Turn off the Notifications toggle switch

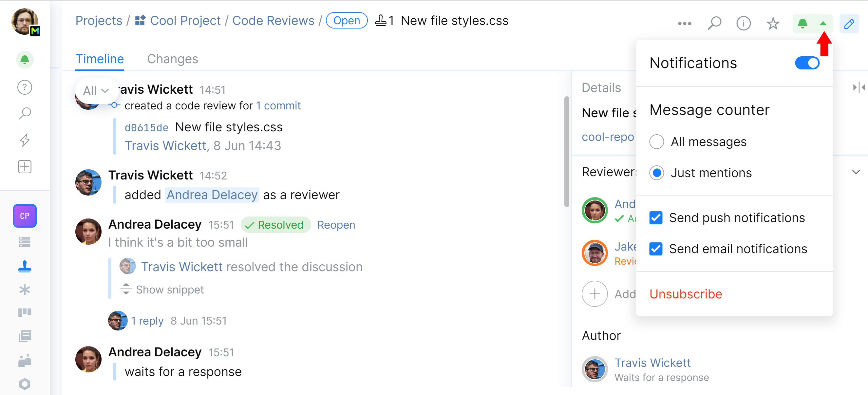click(x=807, y=63)
